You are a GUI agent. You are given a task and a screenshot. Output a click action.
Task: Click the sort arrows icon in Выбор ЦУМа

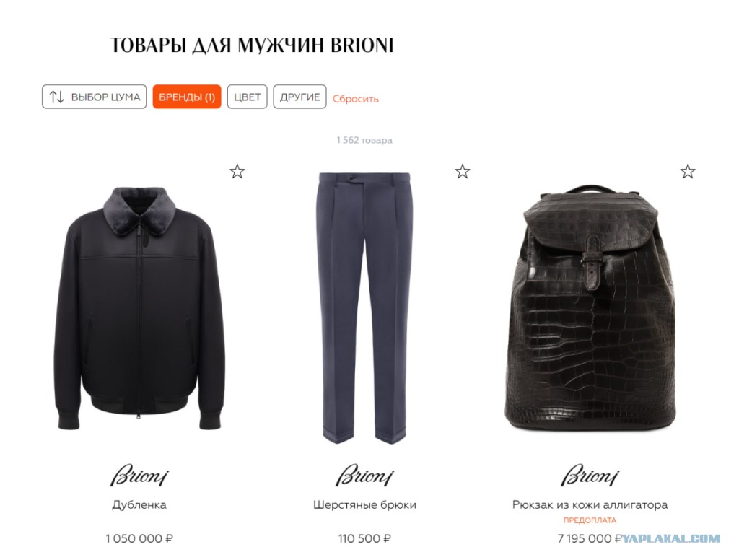57,97
